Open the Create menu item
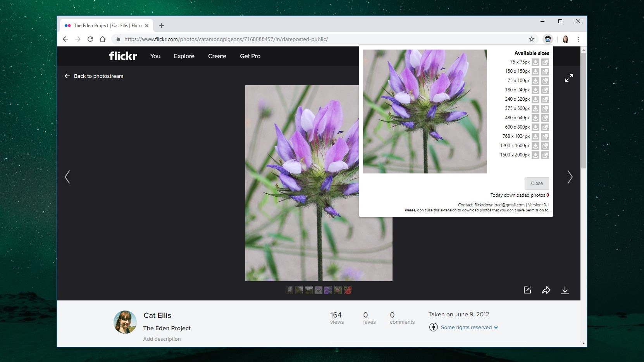Screen dimensions: 644x362 tap(217, 56)
